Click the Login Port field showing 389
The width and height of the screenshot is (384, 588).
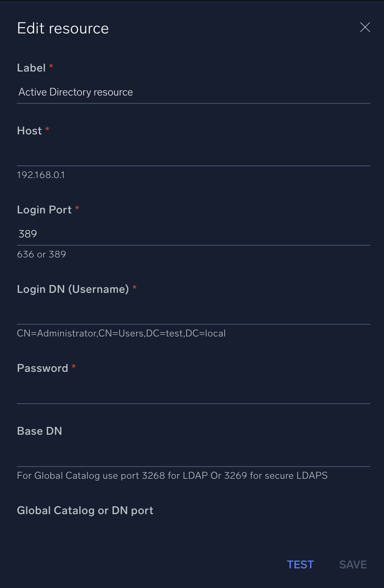193,234
